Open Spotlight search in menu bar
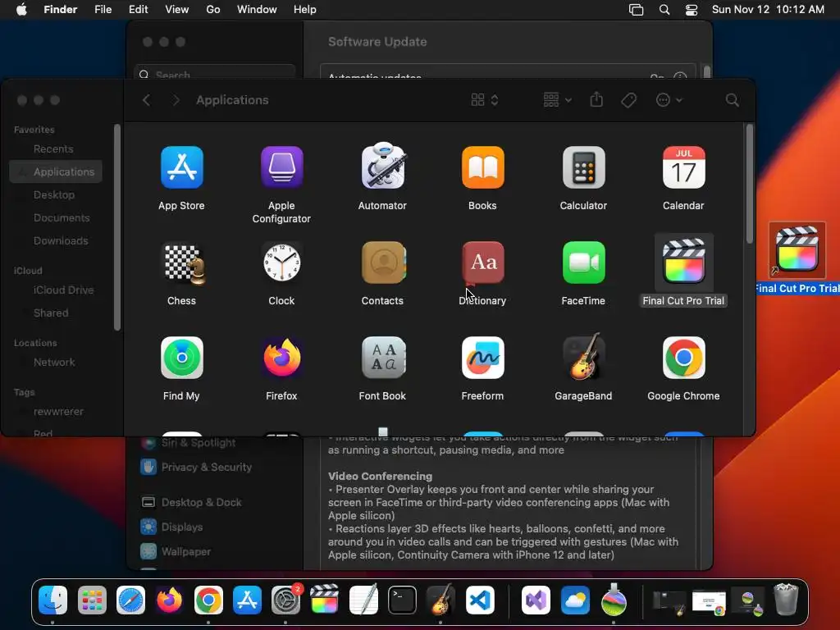Viewport: 840px width, 630px height. pyautogui.click(x=664, y=10)
